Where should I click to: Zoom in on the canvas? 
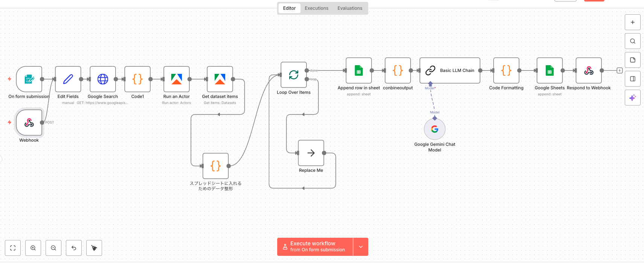[x=33, y=248]
